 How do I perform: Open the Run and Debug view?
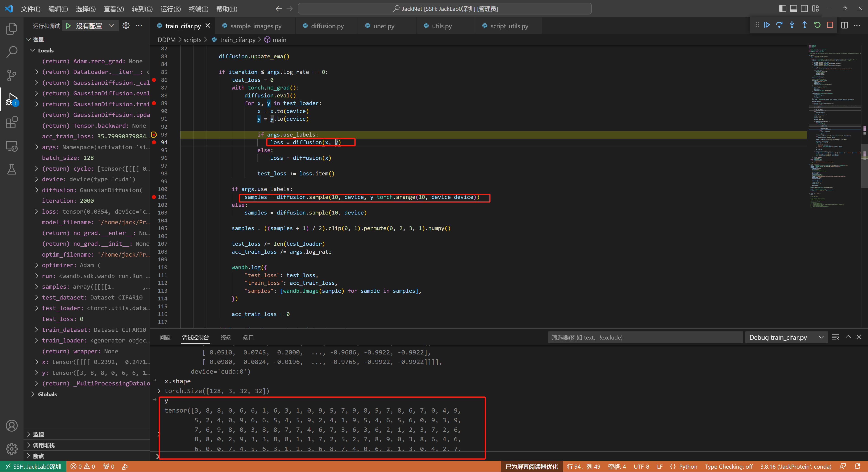(x=12, y=99)
